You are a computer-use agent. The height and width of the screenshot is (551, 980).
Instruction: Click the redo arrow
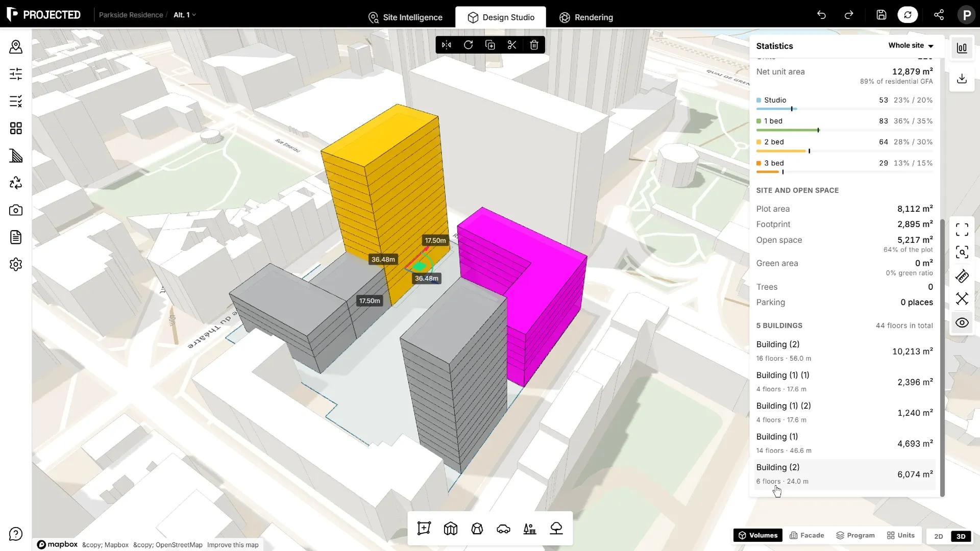click(x=849, y=15)
